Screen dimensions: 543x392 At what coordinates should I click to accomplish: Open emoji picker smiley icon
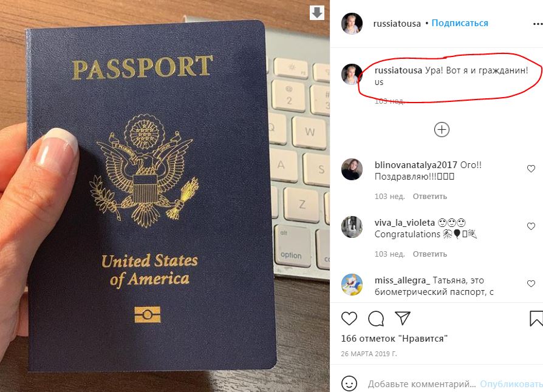coord(349,384)
